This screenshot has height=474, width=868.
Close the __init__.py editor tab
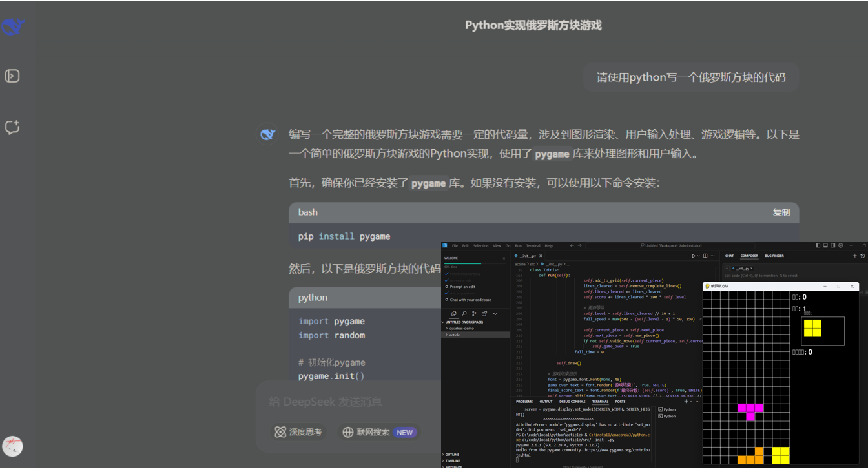click(541, 256)
